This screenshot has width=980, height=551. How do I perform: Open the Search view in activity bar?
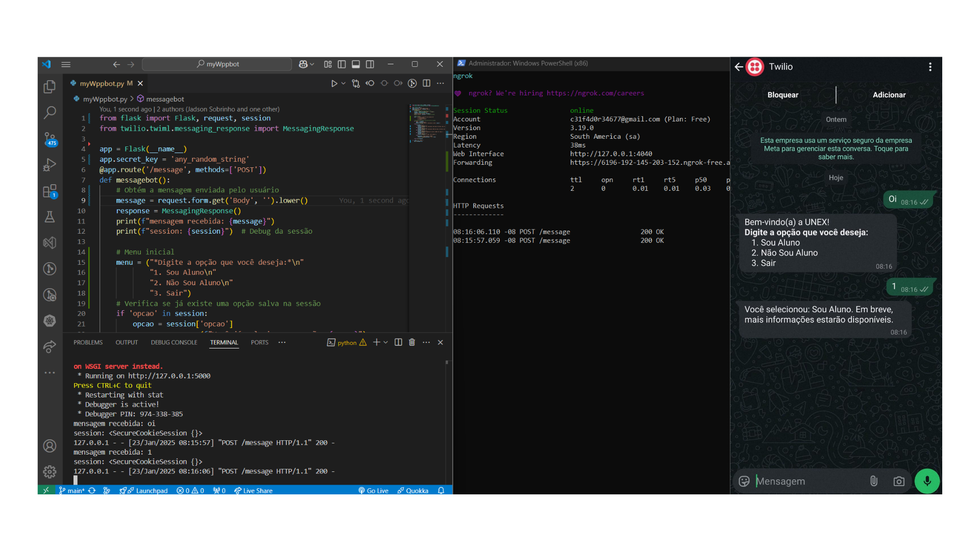pyautogui.click(x=50, y=112)
